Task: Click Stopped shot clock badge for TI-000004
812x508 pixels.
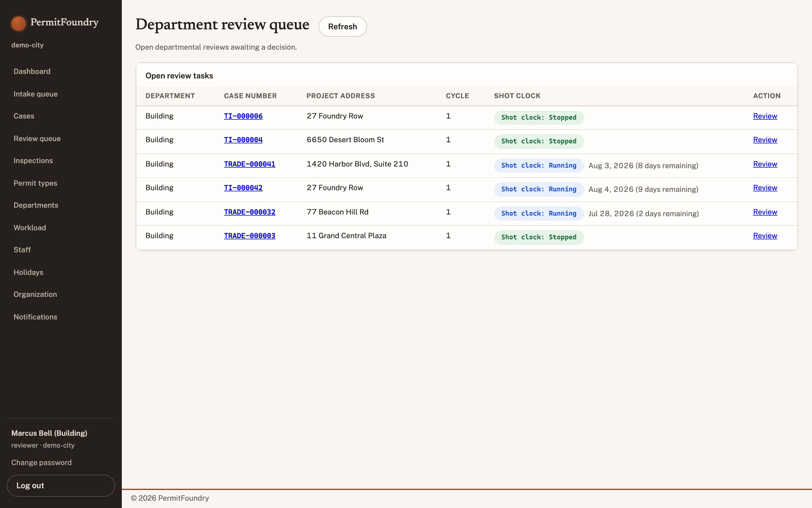Action: pos(539,141)
